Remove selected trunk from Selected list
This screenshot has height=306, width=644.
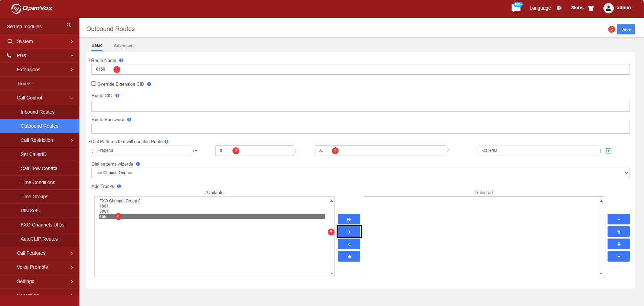tap(349, 244)
